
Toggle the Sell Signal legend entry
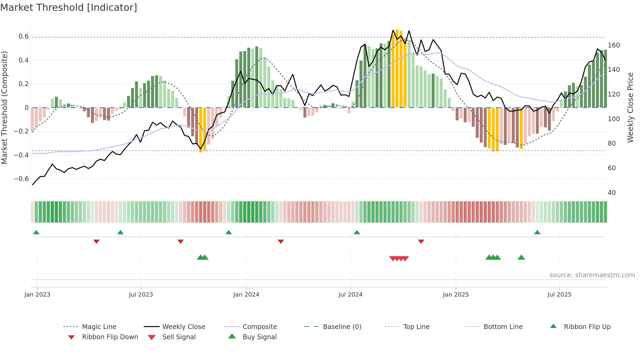tap(172, 337)
